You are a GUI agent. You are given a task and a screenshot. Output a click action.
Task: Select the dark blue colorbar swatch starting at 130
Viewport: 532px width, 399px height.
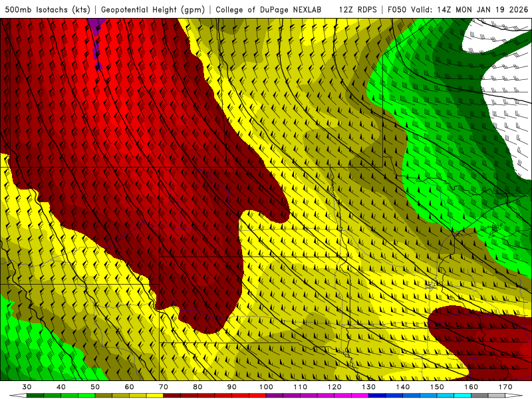377,396
